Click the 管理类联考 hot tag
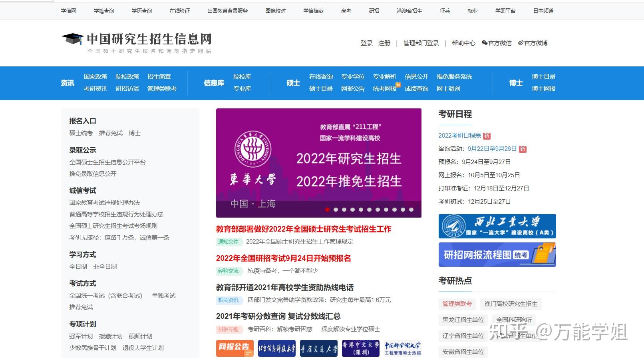This screenshot has height=358, width=644. coord(457,304)
